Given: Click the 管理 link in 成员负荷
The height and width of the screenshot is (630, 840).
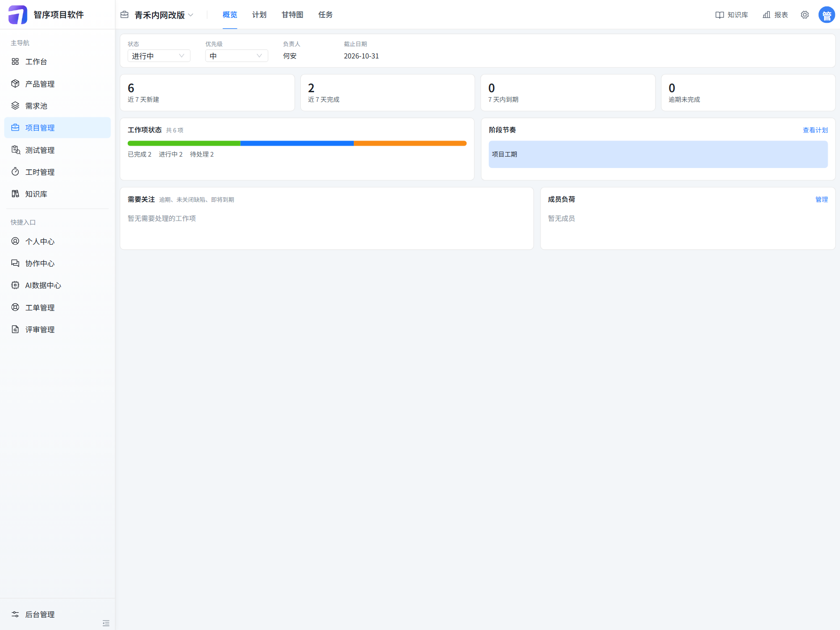Looking at the screenshot, I should (x=822, y=199).
